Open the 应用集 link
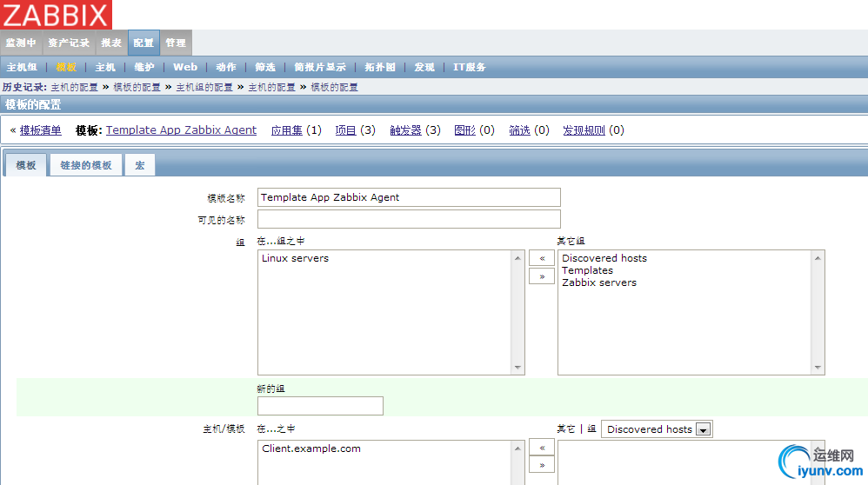This screenshot has width=868, height=485. (287, 130)
